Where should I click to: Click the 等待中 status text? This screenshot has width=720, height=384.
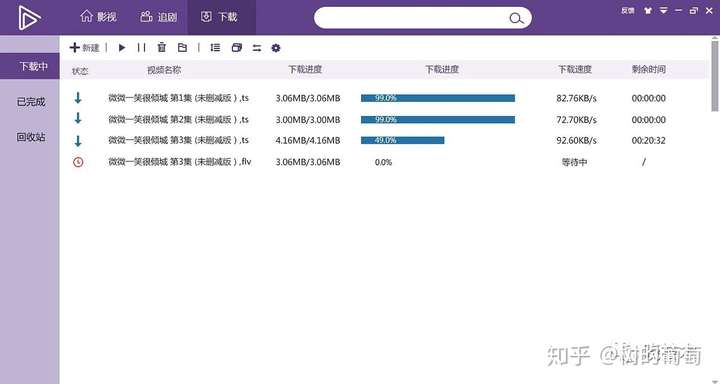[x=574, y=162]
